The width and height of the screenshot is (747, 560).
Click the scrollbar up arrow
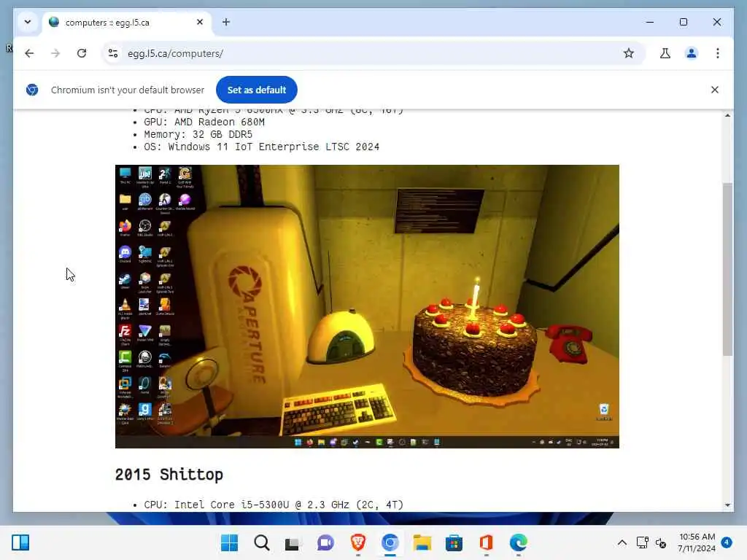[727, 115]
